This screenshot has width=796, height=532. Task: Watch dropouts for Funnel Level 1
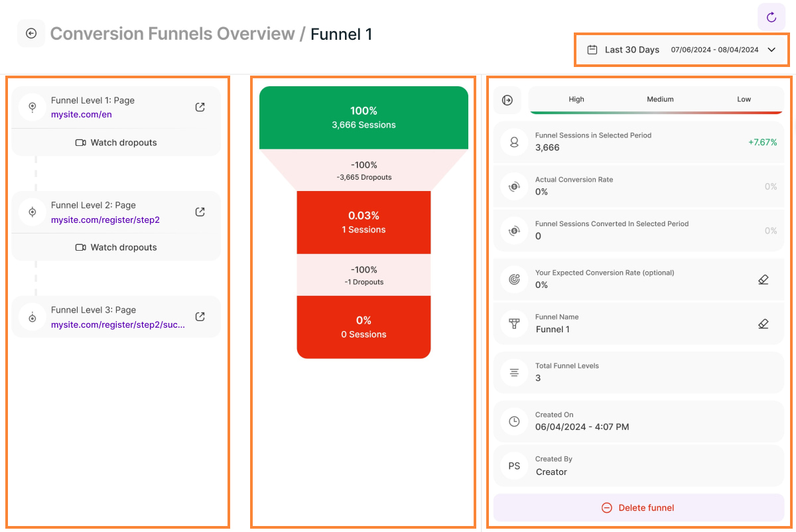tap(116, 143)
